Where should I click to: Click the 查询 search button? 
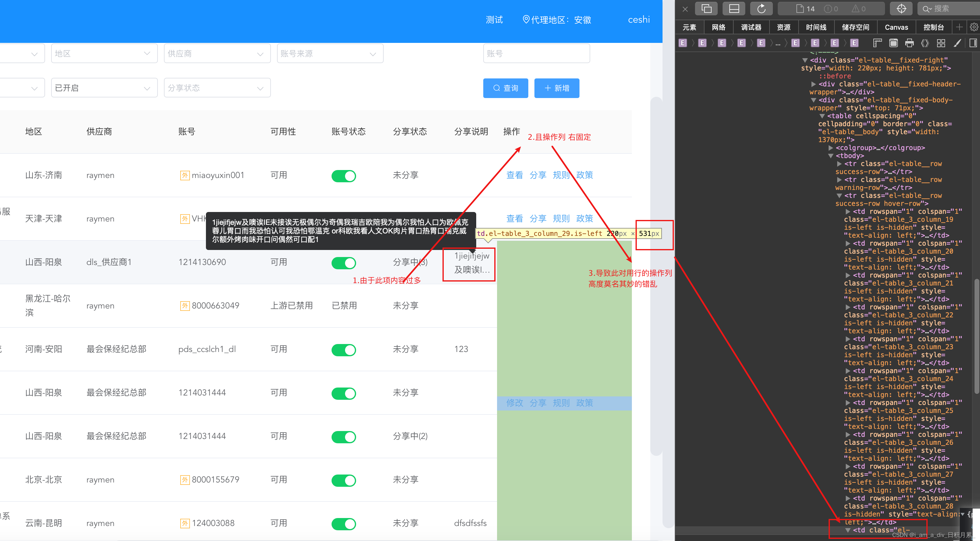[x=505, y=88]
